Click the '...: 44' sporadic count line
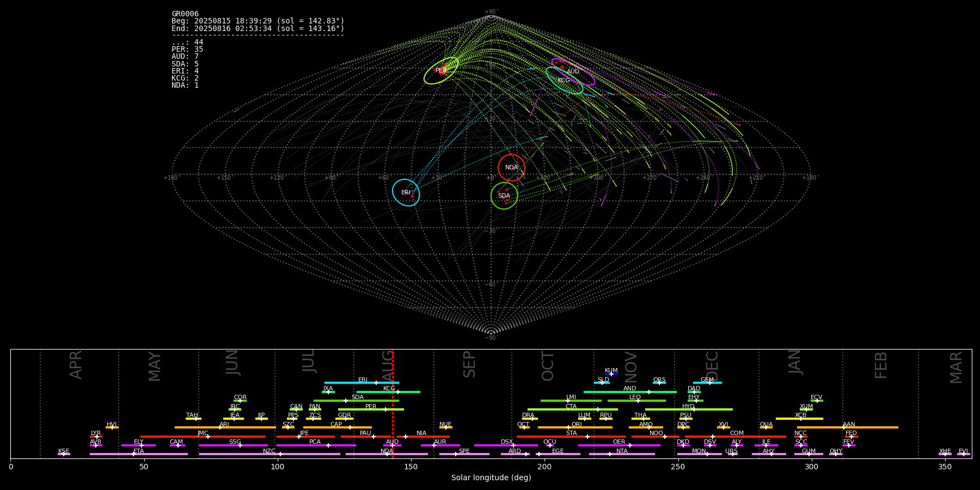Viewport: 980px width, 490px height. (187, 42)
